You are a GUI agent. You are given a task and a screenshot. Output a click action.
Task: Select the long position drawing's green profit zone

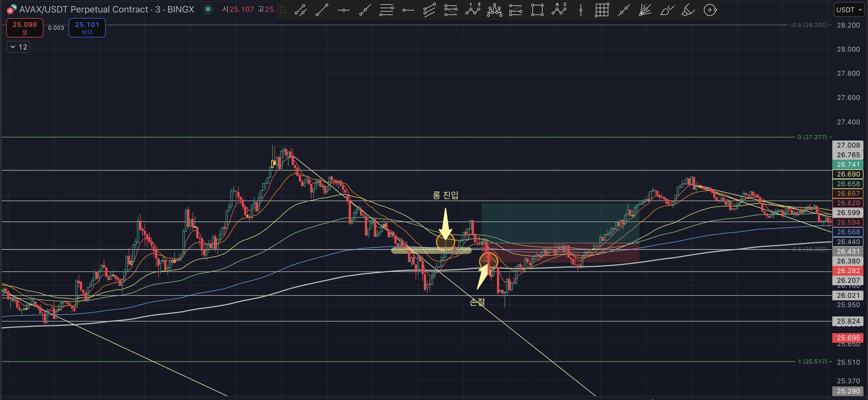point(560,223)
